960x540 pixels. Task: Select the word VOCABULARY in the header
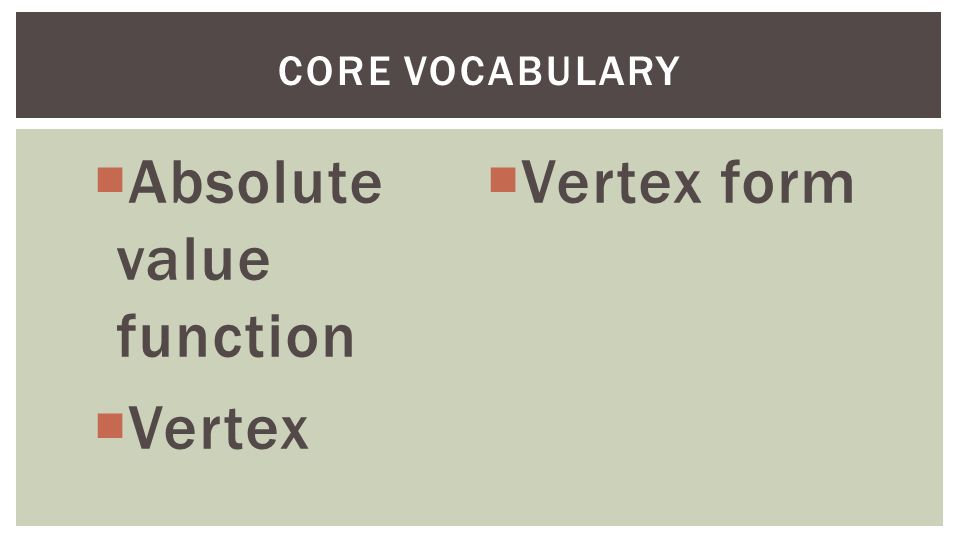(542, 70)
